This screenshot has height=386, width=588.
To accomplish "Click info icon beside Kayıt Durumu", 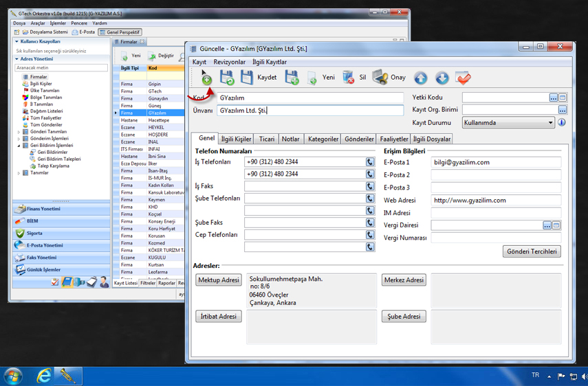I will [x=561, y=122].
